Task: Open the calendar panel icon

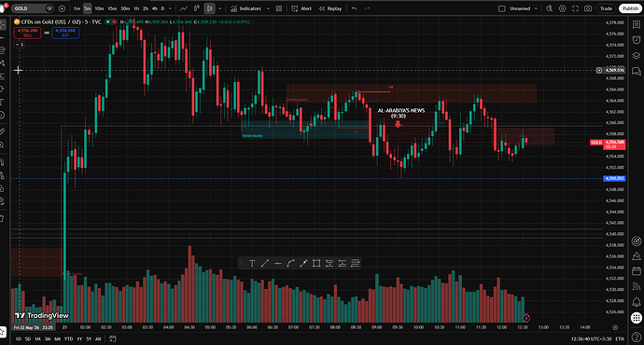Action: point(637,271)
